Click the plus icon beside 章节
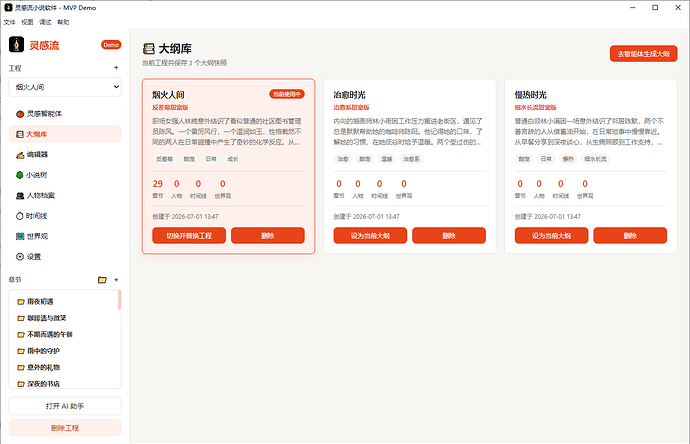This screenshot has width=690, height=444. coord(116,280)
